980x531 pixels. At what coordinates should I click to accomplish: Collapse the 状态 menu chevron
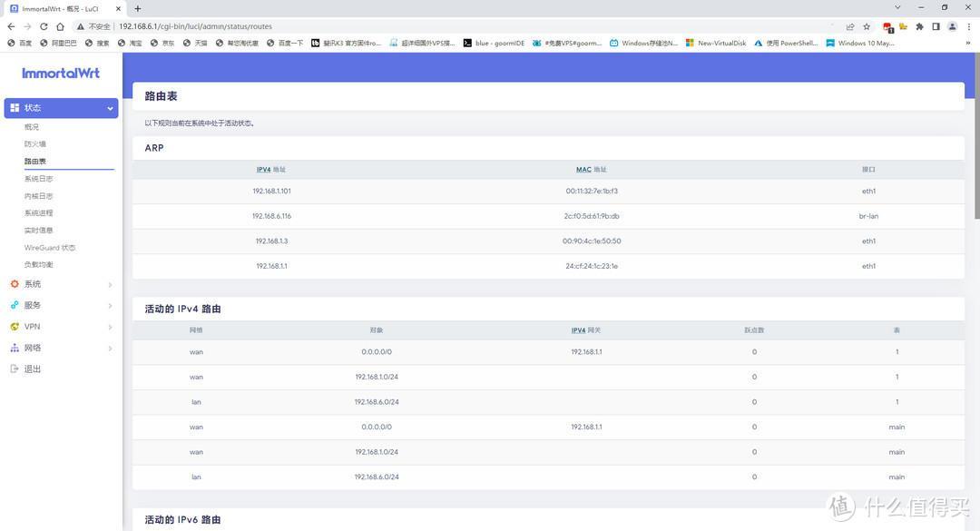[110, 108]
